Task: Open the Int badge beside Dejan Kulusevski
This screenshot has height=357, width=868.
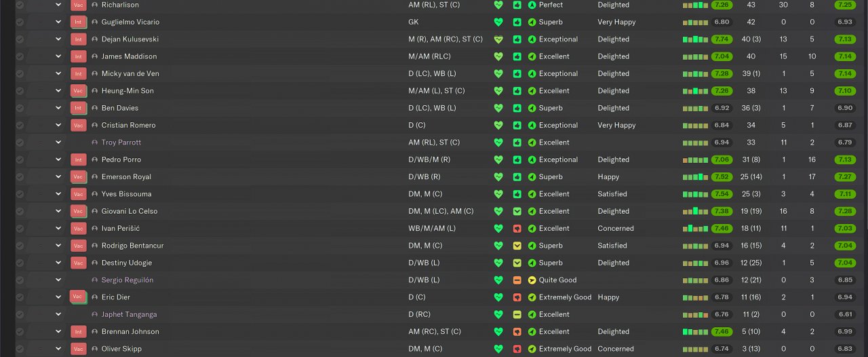Action: pyautogui.click(x=78, y=39)
